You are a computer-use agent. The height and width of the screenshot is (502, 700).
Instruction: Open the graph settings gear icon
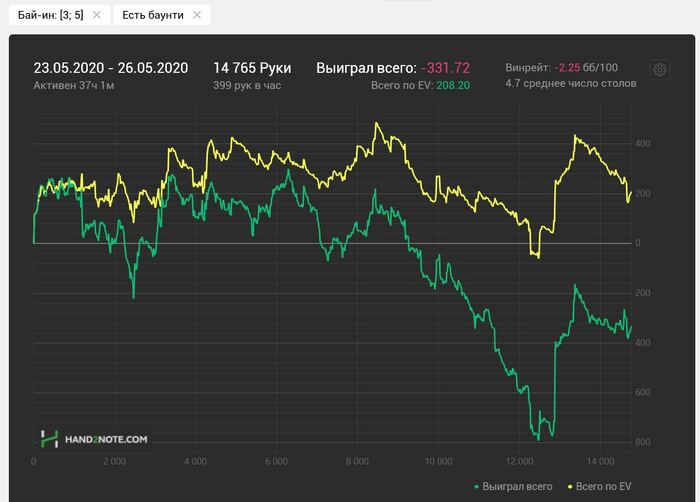659,69
